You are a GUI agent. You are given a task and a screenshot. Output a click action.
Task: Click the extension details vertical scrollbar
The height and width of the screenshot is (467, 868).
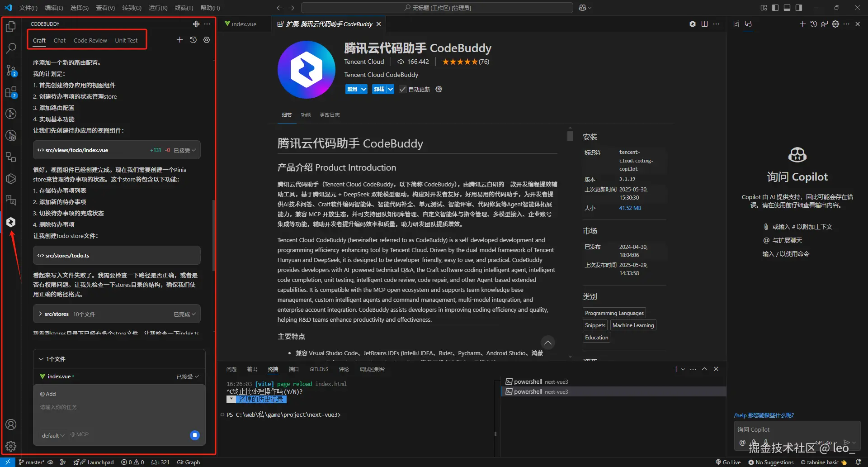(570, 136)
